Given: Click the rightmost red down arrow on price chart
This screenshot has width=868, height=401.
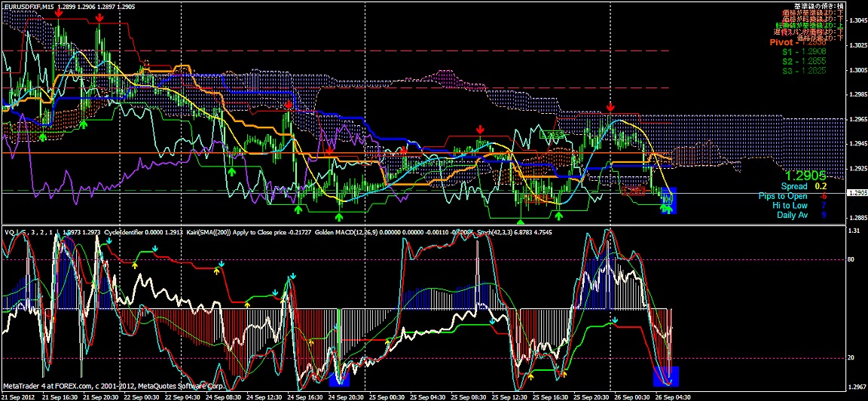Looking at the screenshot, I should point(610,109).
